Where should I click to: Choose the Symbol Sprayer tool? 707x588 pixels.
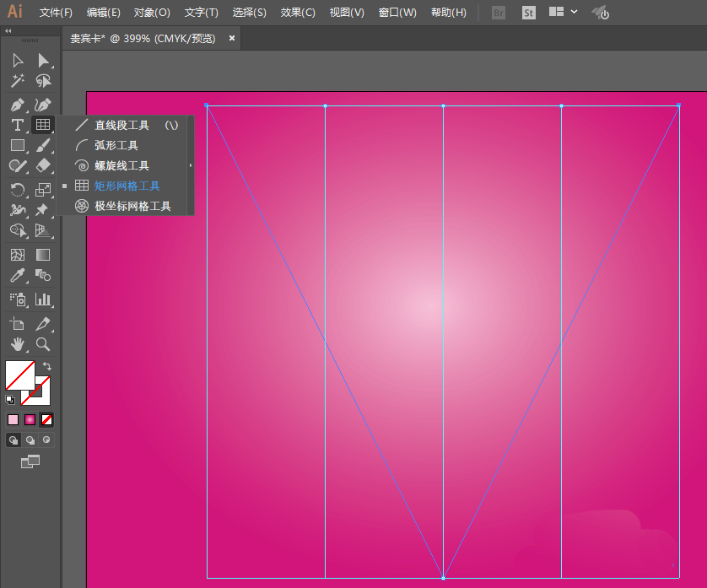point(18,299)
